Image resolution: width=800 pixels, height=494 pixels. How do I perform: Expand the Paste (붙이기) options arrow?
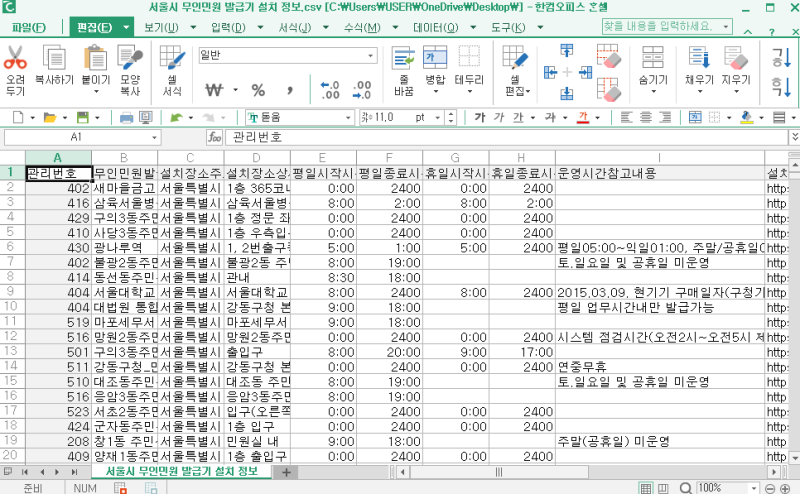coord(96,92)
